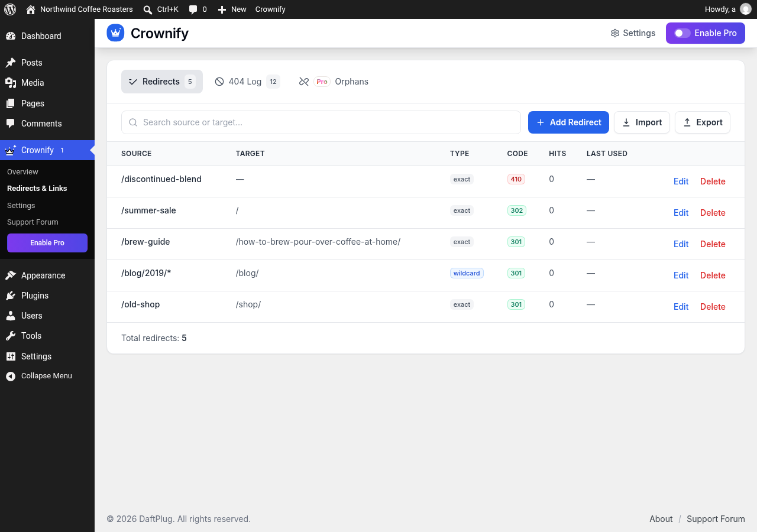Open the About link in the footer
The height and width of the screenshot is (532, 757).
tap(661, 519)
